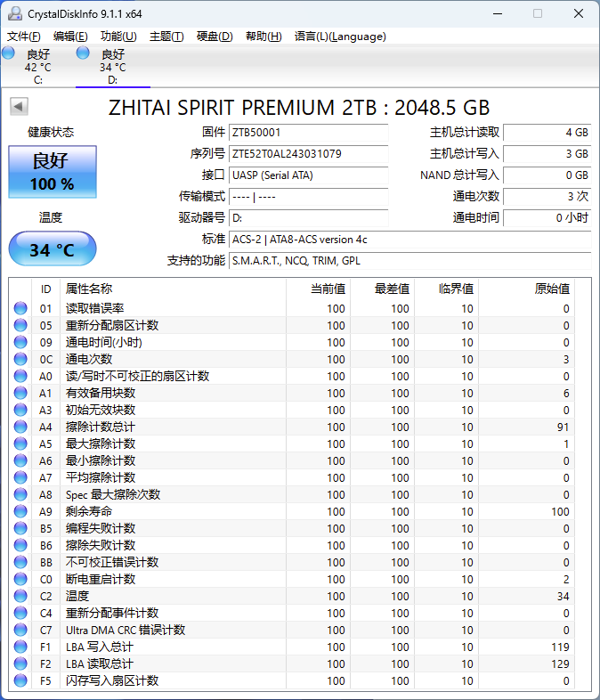Screen dimensions: 600x700
Task: Click the 接口 field UASP (Serial ATA)
Action: [308, 175]
